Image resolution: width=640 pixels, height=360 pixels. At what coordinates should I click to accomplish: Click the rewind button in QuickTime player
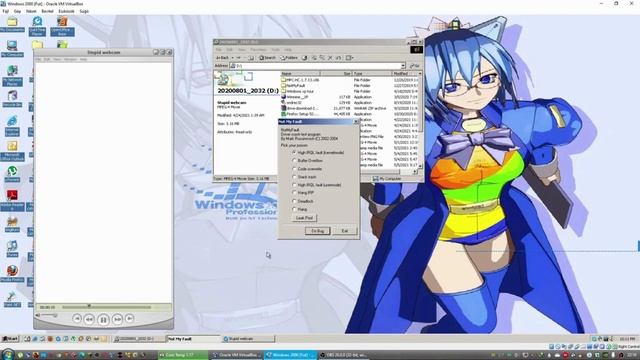tap(89, 319)
